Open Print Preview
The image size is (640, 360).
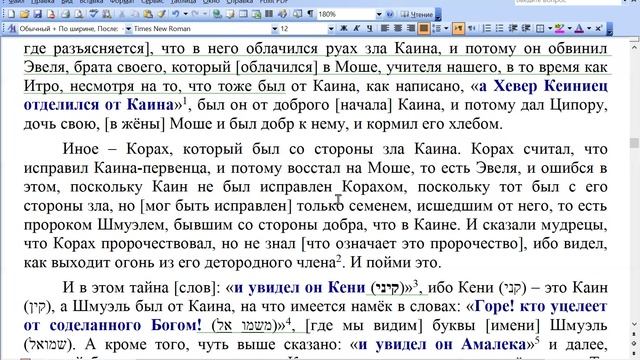[x=78, y=14]
